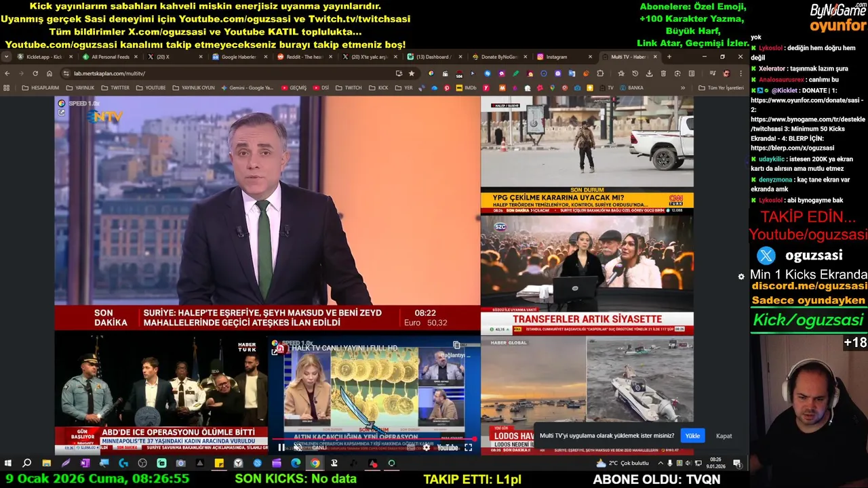868x488 pixels.
Task: Enter fullscreen on Halk TV player
Action: click(468, 447)
